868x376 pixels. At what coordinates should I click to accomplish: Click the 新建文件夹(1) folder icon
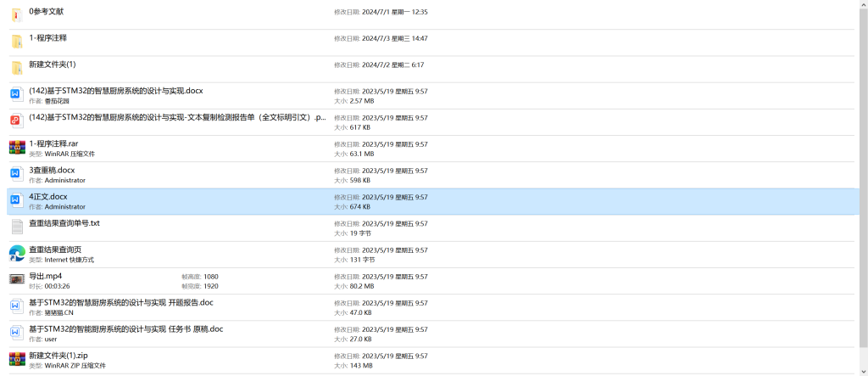tap(17, 68)
